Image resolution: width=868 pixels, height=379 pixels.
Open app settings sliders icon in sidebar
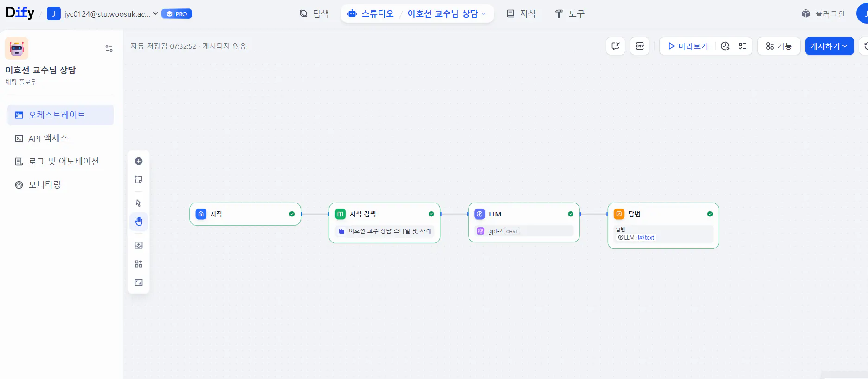[x=109, y=48]
